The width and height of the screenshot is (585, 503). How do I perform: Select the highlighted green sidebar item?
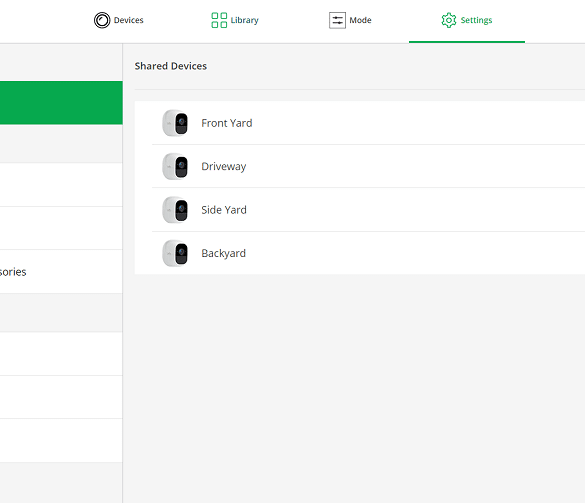point(61,103)
